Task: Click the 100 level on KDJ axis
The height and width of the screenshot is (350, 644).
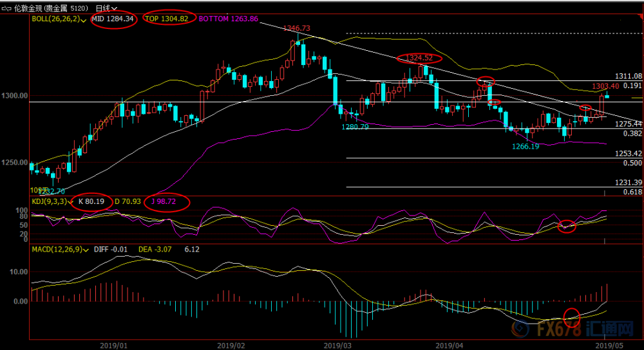Action: (21, 210)
